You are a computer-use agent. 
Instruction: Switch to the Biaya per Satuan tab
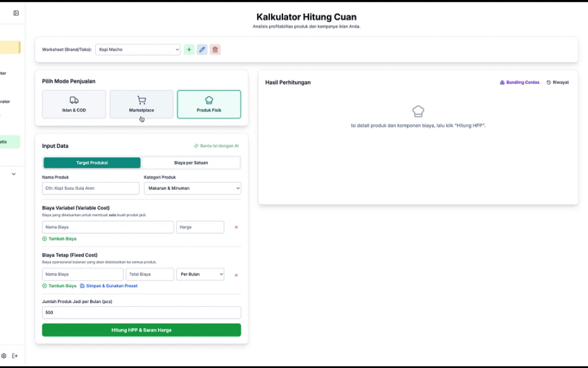tap(191, 163)
